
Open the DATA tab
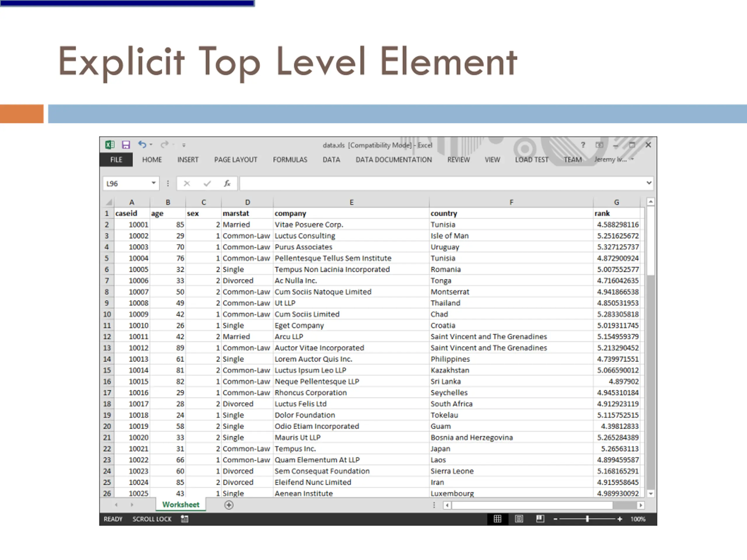click(x=331, y=160)
